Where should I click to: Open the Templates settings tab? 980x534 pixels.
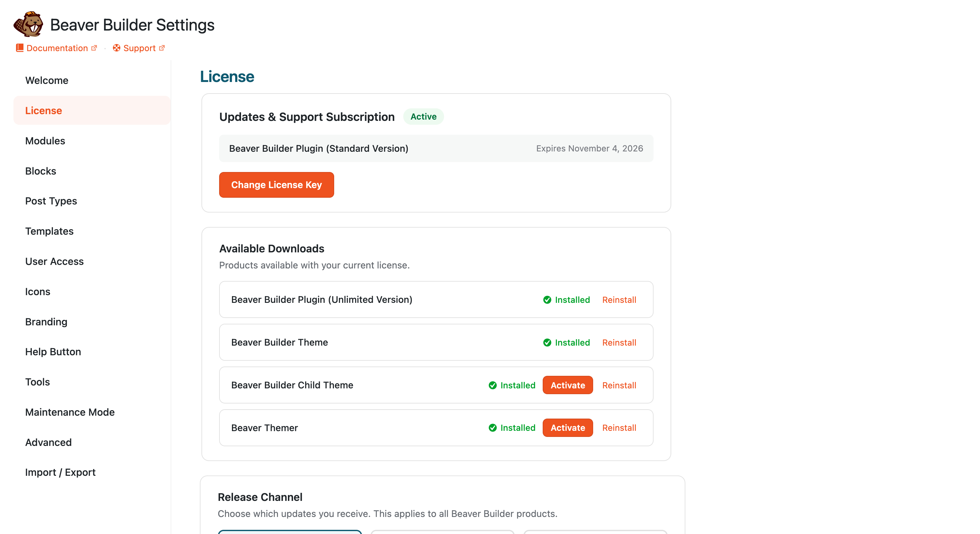pos(92,231)
